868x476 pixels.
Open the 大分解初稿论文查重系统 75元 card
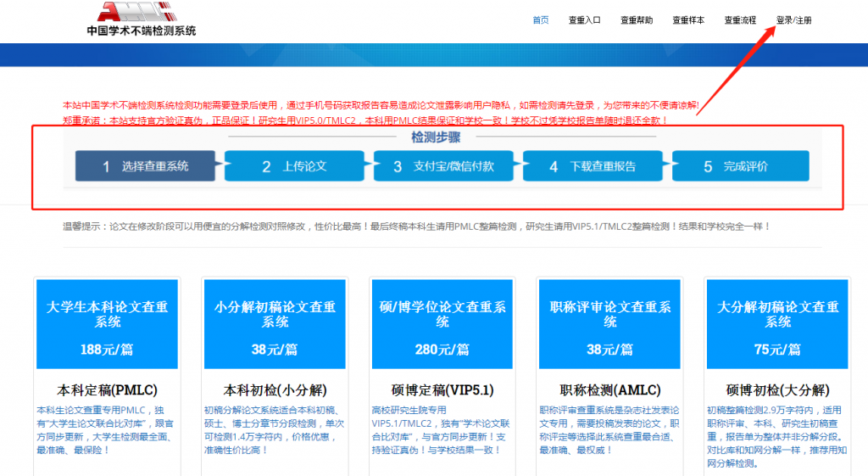click(777, 323)
